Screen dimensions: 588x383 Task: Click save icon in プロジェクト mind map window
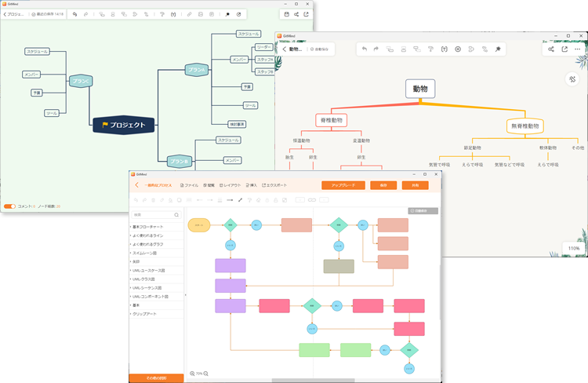(285, 14)
